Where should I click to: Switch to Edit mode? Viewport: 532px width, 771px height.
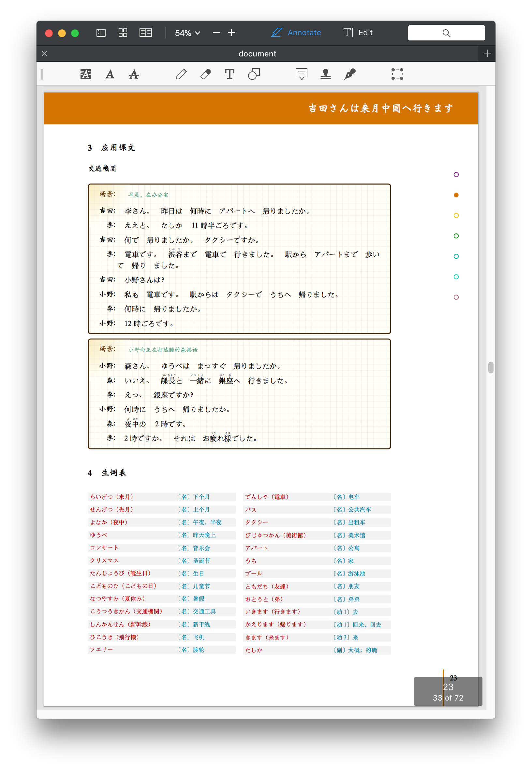tap(358, 33)
